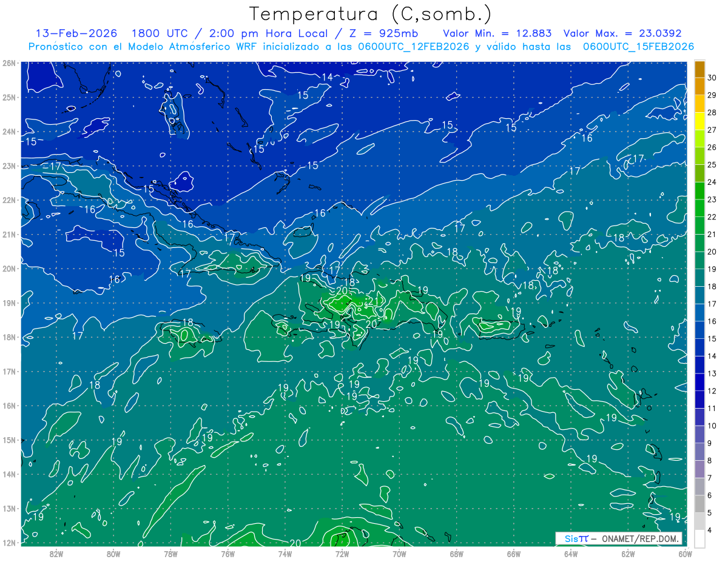
Task: Pick the orange color bar segment between 29 and 30
Action: [699, 86]
